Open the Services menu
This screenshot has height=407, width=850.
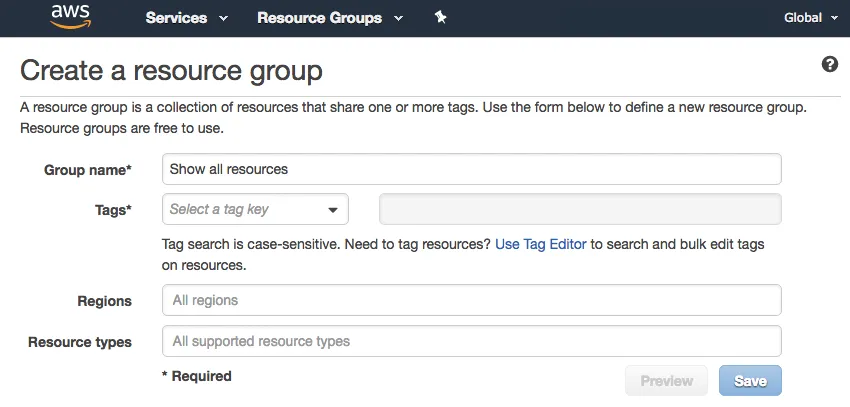[x=177, y=18]
